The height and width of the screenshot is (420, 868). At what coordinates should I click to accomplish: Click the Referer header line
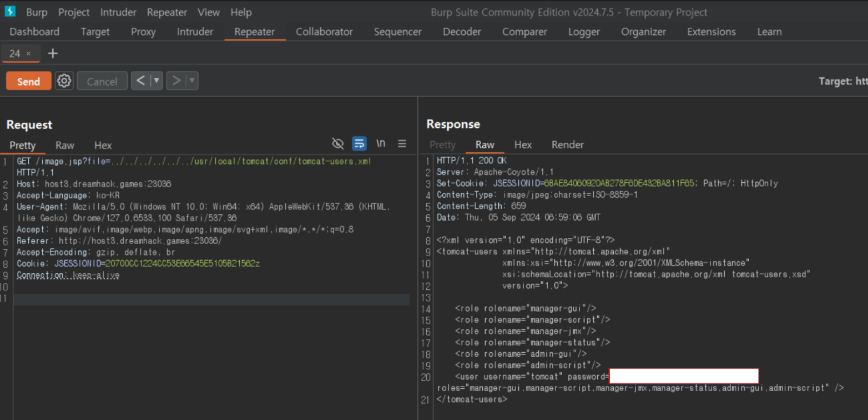[x=119, y=241]
